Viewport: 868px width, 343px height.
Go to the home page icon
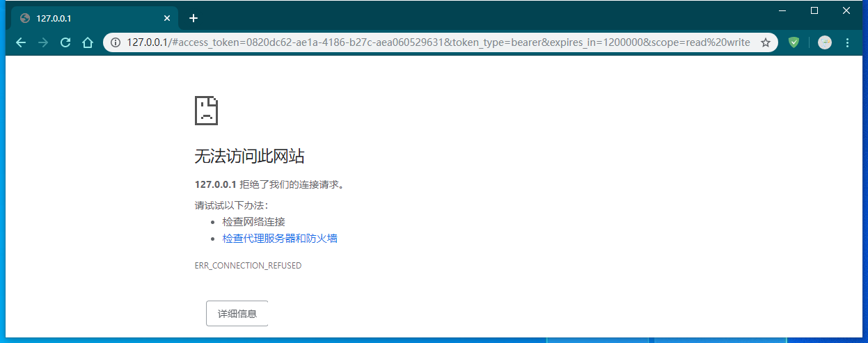click(88, 42)
